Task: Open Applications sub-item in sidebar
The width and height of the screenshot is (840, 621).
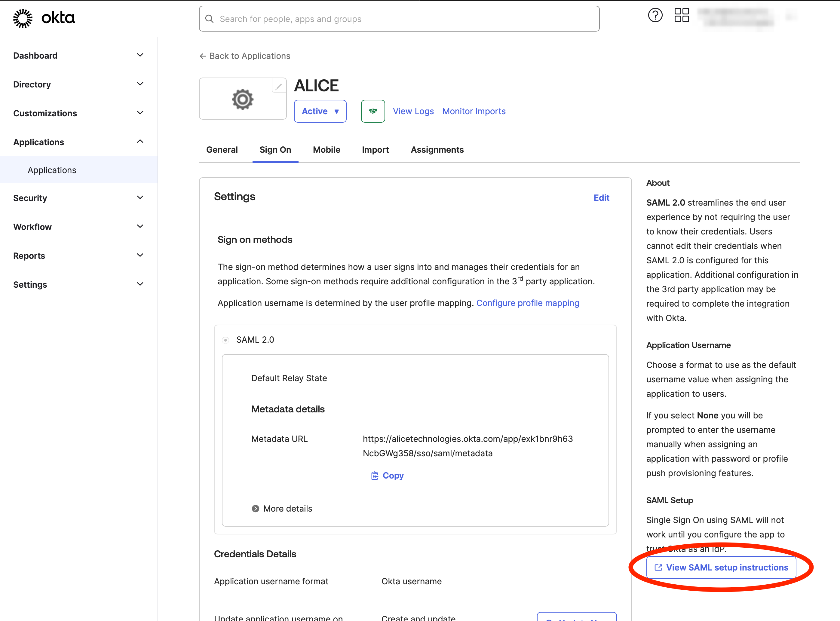Action: (79, 170)
